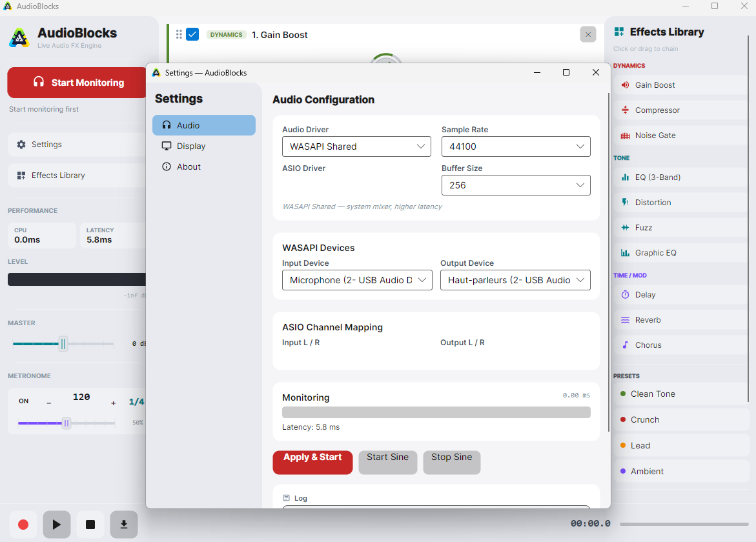756x542 pixels.
Task: Click the Settings dialog vertical scrollbar
Action: (608, 263)
